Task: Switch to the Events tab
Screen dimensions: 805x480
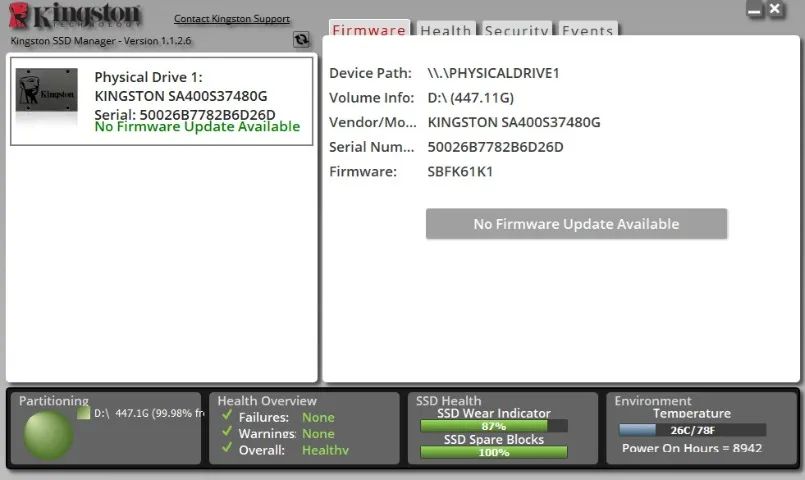Action: coord(588,29)
